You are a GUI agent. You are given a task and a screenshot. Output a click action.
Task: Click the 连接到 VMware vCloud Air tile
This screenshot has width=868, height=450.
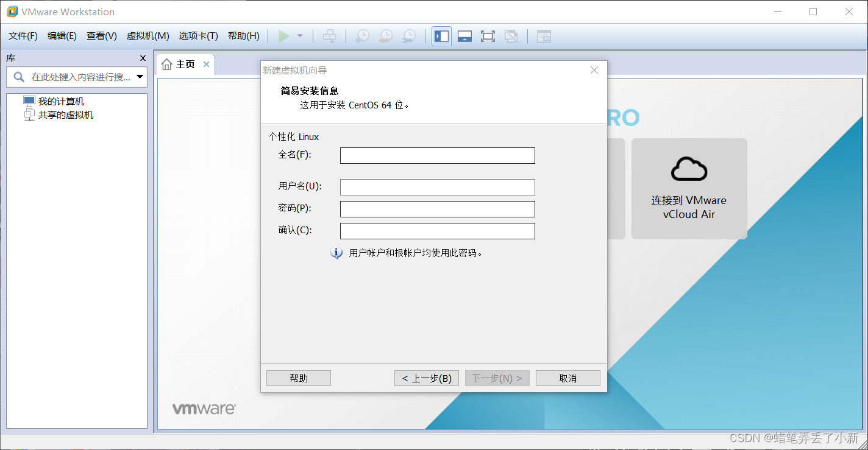pos(689,189)
